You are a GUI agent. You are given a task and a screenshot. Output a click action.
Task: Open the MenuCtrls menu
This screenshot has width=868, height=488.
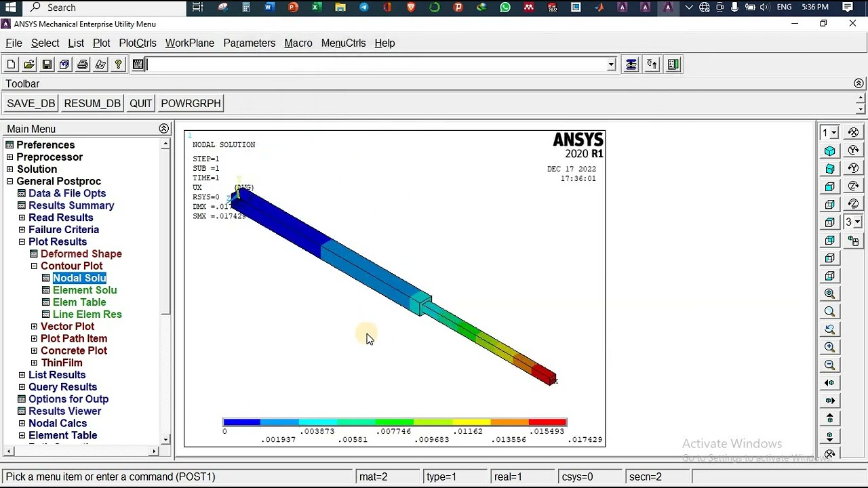pos(343,43)
